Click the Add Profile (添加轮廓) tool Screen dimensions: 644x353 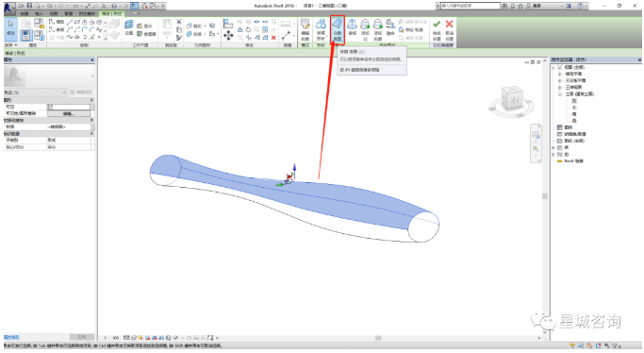point(377,29)
